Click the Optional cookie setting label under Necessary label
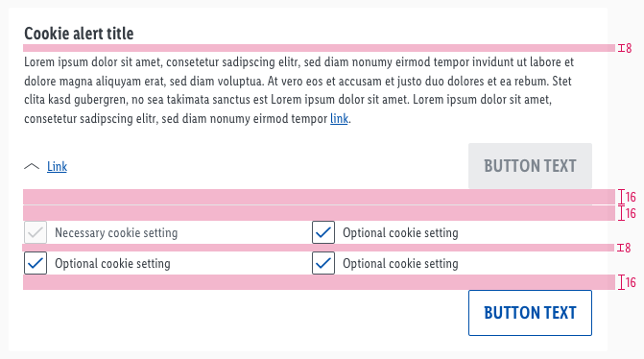 point(112,264)
